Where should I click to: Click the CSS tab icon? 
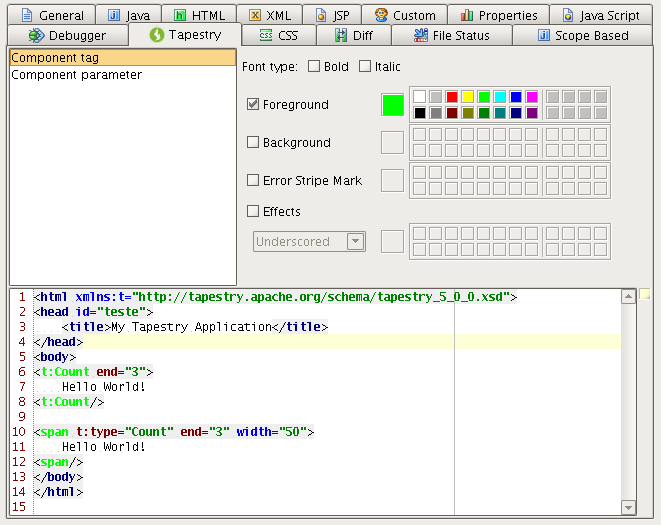pos(265,36)
